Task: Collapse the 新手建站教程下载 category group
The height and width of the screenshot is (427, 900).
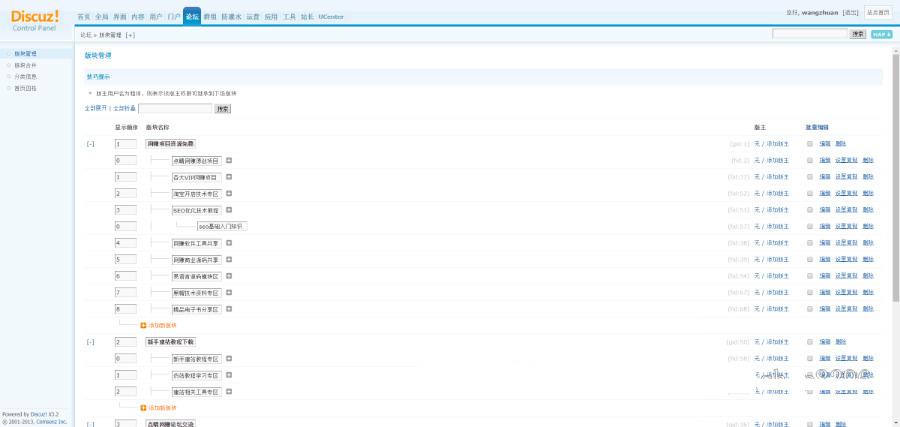Action: tap(91, 342)
